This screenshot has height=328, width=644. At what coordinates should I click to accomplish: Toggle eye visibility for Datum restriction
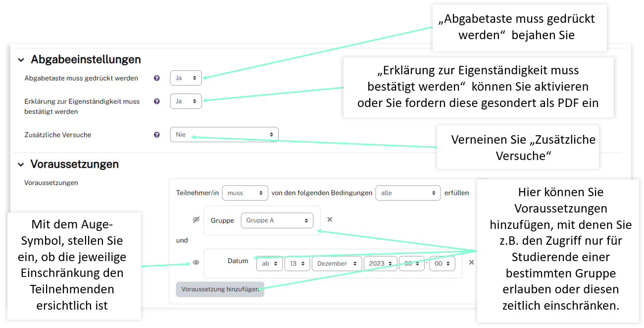196,263
